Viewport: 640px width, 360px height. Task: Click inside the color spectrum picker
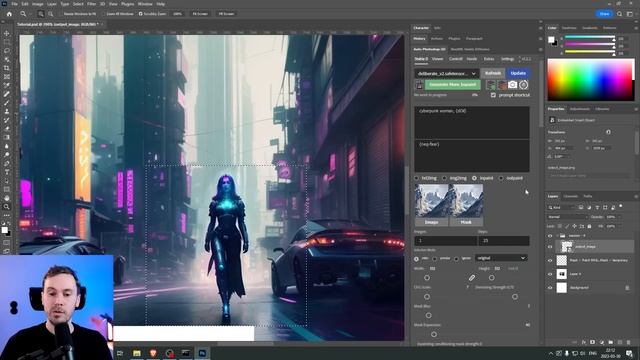tap(591, 80)
